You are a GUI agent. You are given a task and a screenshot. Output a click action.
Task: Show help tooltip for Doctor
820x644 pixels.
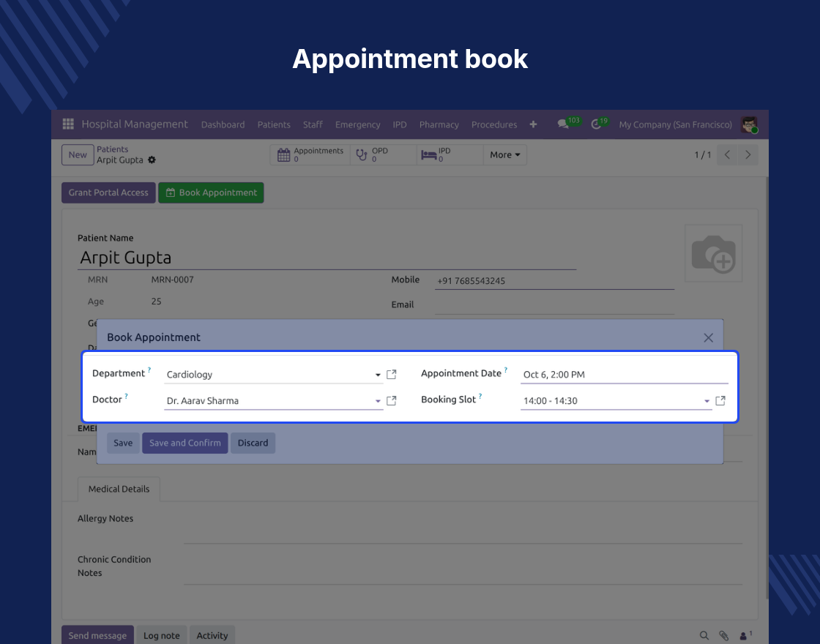click(x=126, y=396)
